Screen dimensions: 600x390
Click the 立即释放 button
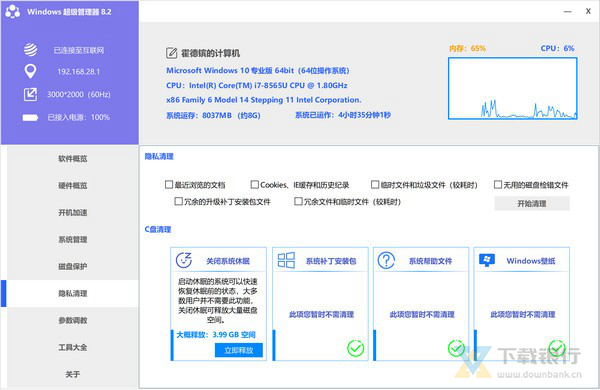pos(239,350)
